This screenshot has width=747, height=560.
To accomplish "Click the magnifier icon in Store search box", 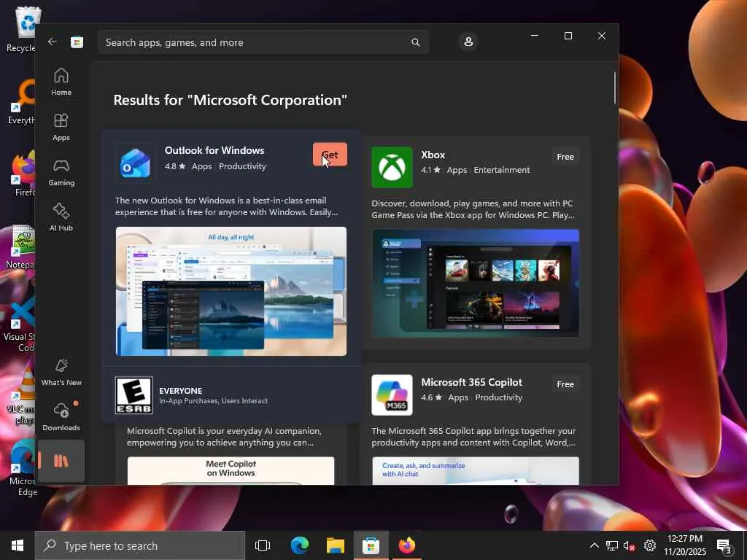I will click(x=415, y=42).
